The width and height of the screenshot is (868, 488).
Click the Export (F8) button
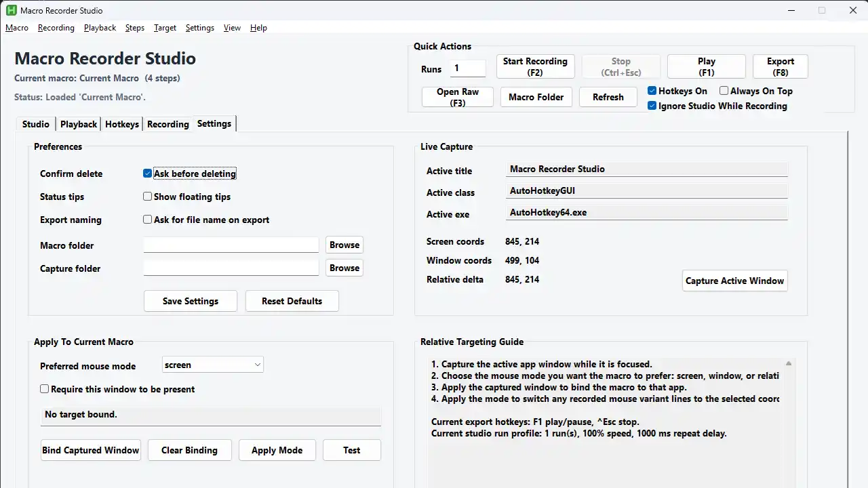(781, 66)
